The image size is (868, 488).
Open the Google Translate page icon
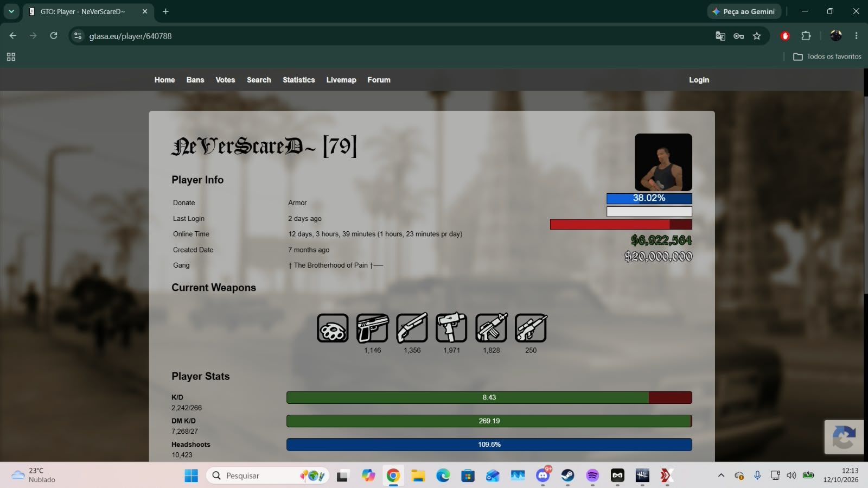pyautogui.click(x=720, y=36)
